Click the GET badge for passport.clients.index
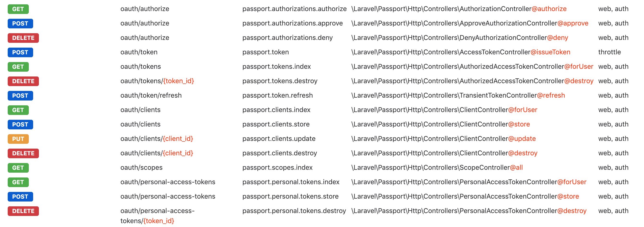This screenshot has width=644, height=227. (18, 110)
